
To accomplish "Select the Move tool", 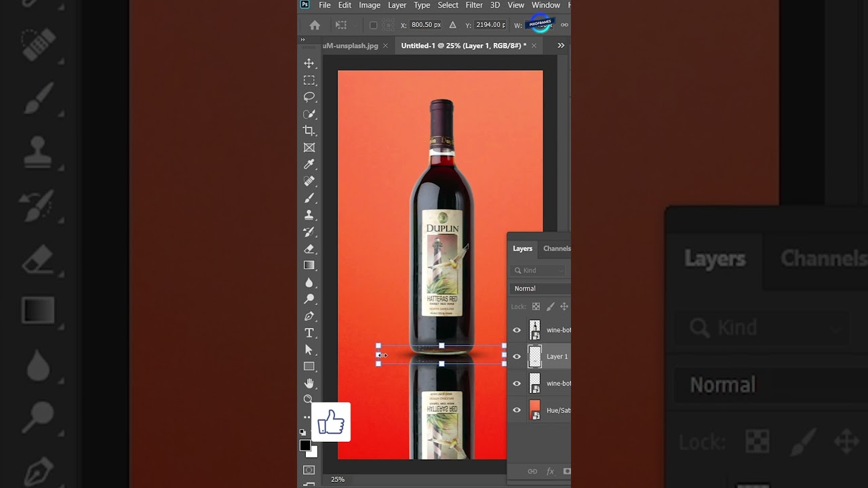I will point(309,63).
